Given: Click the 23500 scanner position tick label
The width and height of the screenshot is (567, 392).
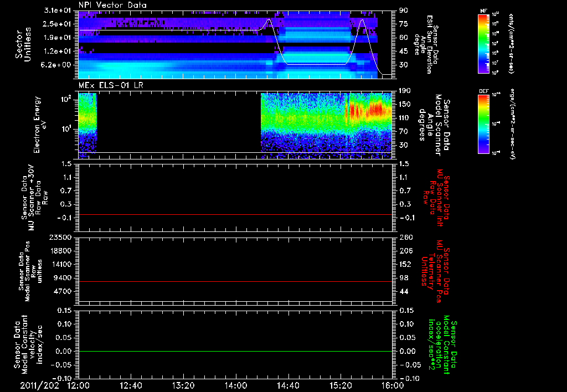Looking at the screenshot, I should point(60,238).
